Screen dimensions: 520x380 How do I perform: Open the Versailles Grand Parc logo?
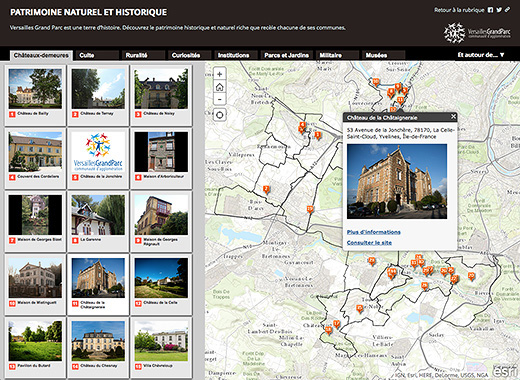coord(477,33)
